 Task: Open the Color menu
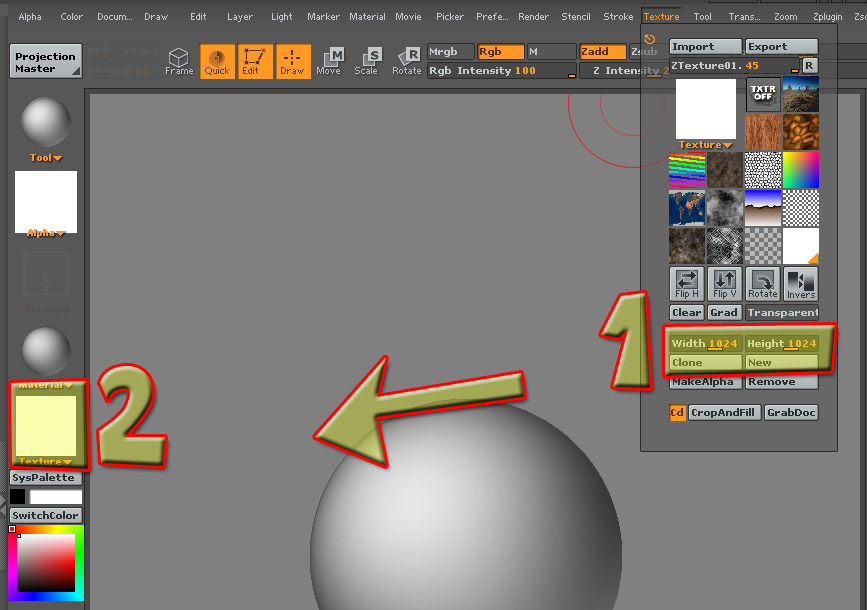71,17
